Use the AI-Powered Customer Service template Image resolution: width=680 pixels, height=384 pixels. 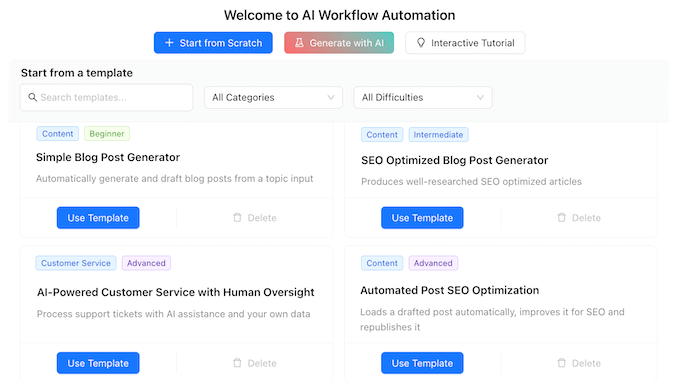[x=98, y=363]
